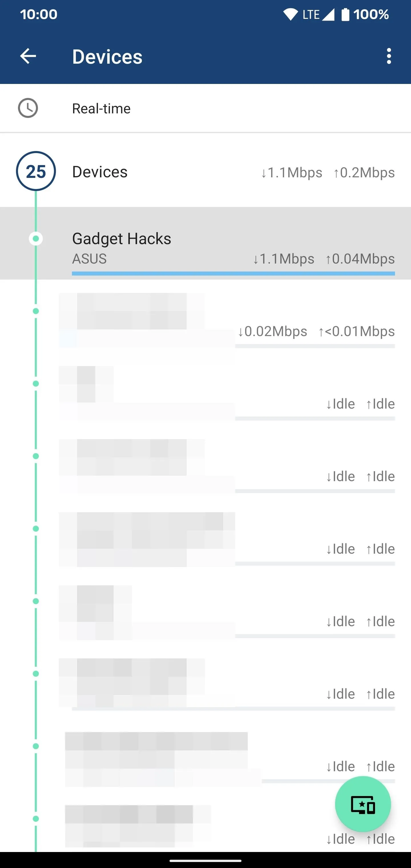Image resolution: width=411 pixels, height=868 pixels.
Task: Open the Real-time time range selector
Action: click(x=205, y=108)
